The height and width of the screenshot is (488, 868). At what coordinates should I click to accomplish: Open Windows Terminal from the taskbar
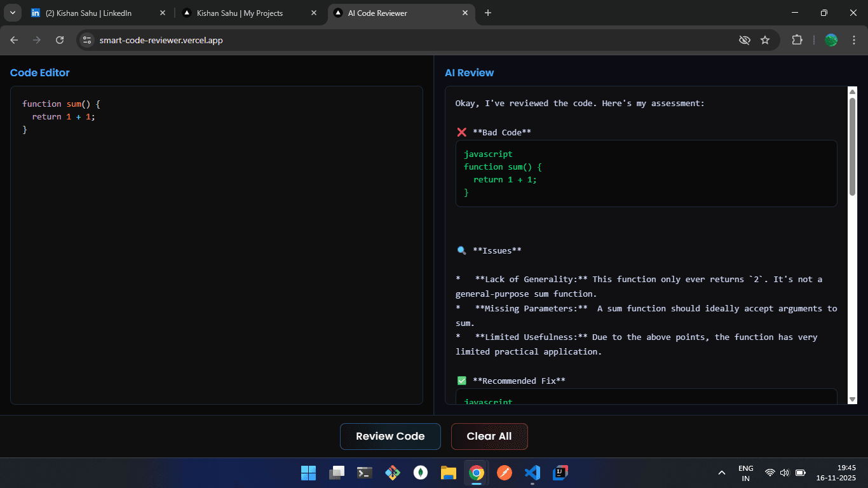tap(364, 473)
